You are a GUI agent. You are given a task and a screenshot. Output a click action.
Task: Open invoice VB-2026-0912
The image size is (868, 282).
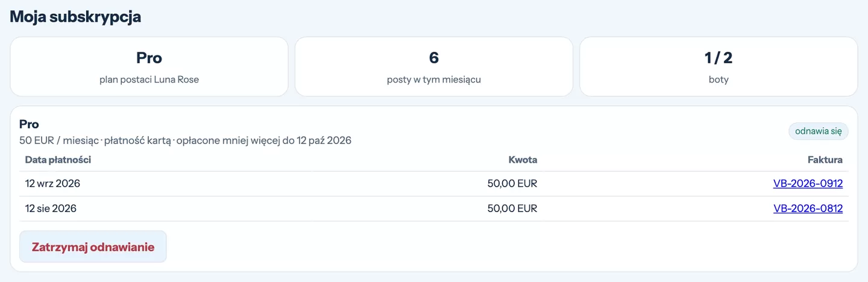pos(808,184)
